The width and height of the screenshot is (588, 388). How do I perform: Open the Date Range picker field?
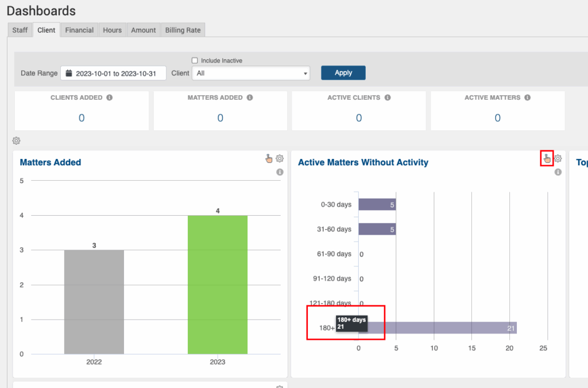tap(113, 73)
